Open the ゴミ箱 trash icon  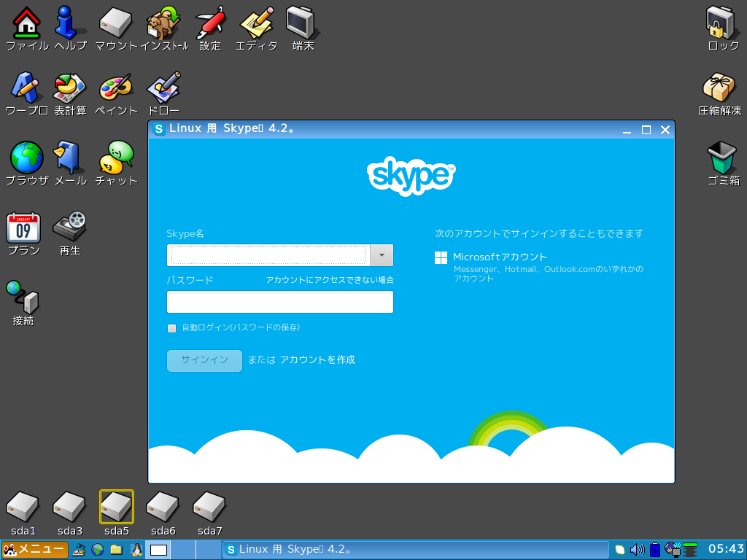[721, 157]
